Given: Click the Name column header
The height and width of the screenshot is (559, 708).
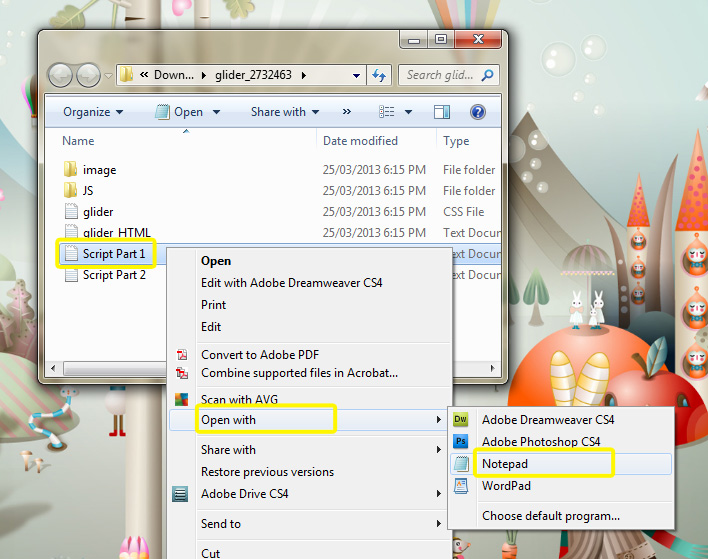Looking at the screenshot, I should coord(78,141).
